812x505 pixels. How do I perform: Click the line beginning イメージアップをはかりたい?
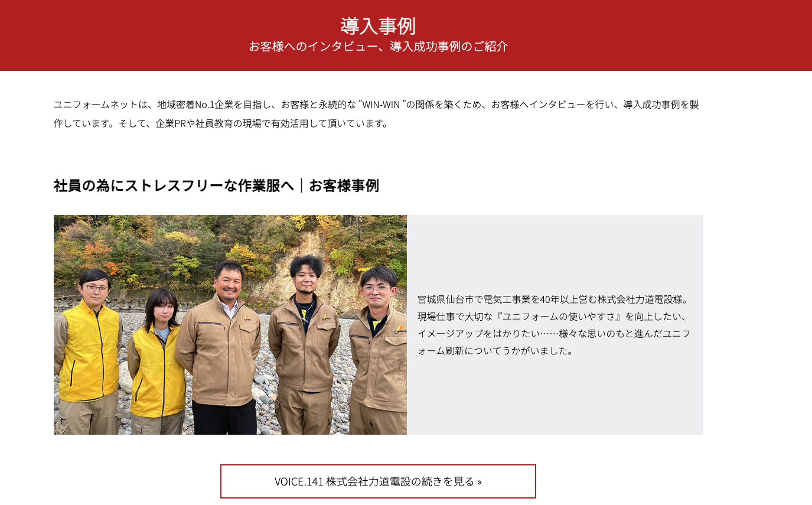[x=554, y=334]
